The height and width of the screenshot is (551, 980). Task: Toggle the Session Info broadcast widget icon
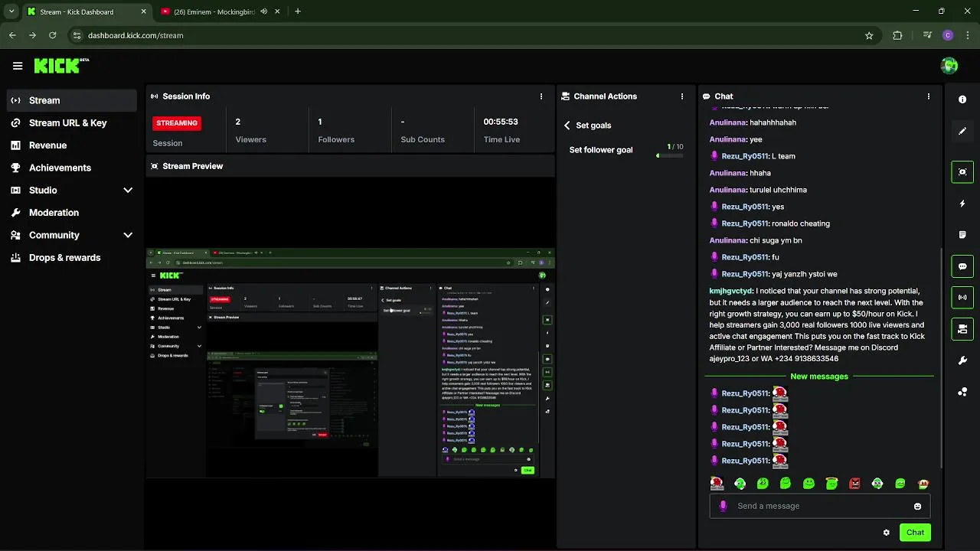click(x=962, y=298)
